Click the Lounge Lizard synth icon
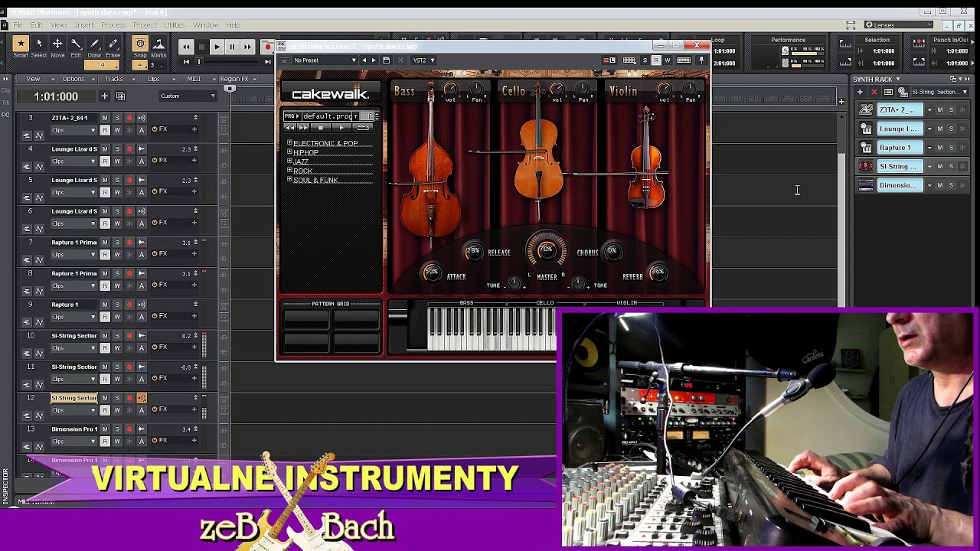Image resolution: width=980 pixels, height=551 pixels. 866,129
